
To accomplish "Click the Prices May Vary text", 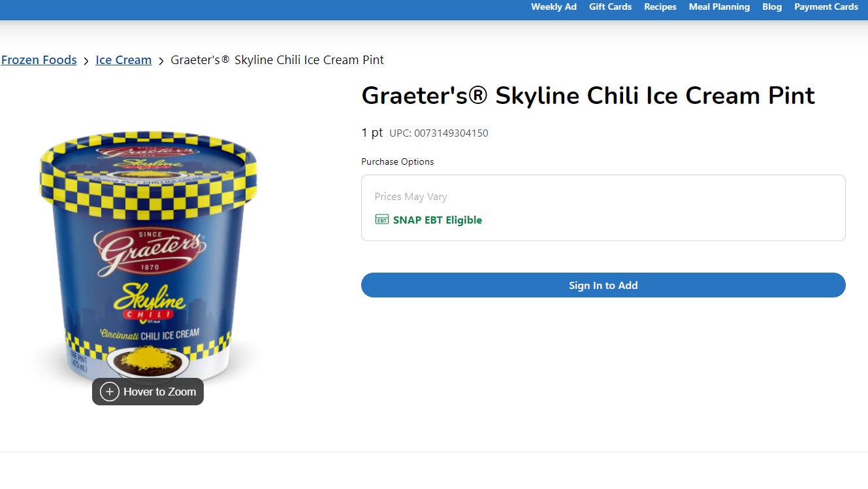I will pos(411,197).
